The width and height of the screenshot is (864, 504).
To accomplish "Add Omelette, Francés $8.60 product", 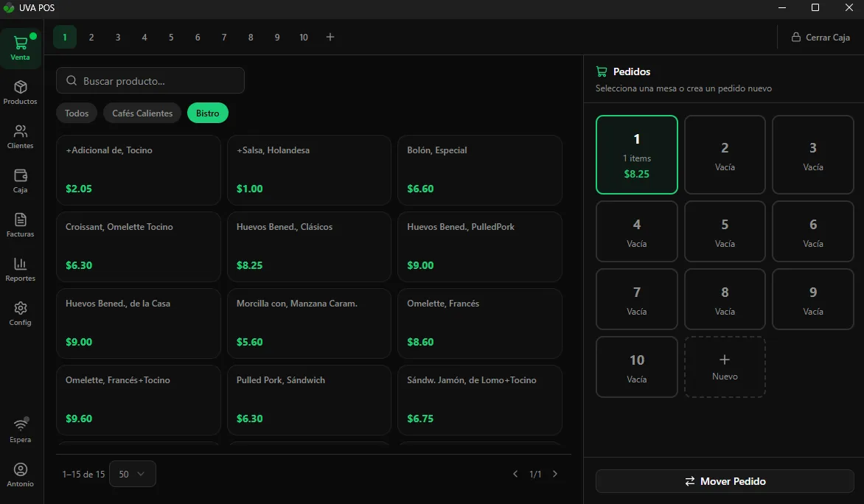I will point(480,323).
